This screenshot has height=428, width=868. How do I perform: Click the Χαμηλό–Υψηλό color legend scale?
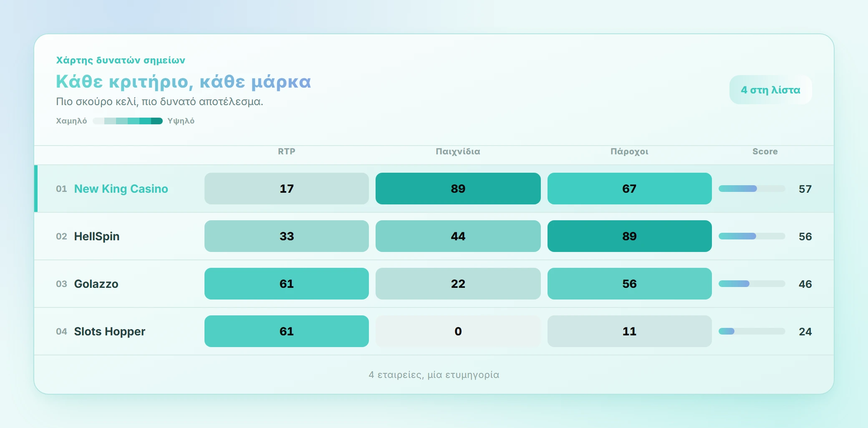coord(128,121)
